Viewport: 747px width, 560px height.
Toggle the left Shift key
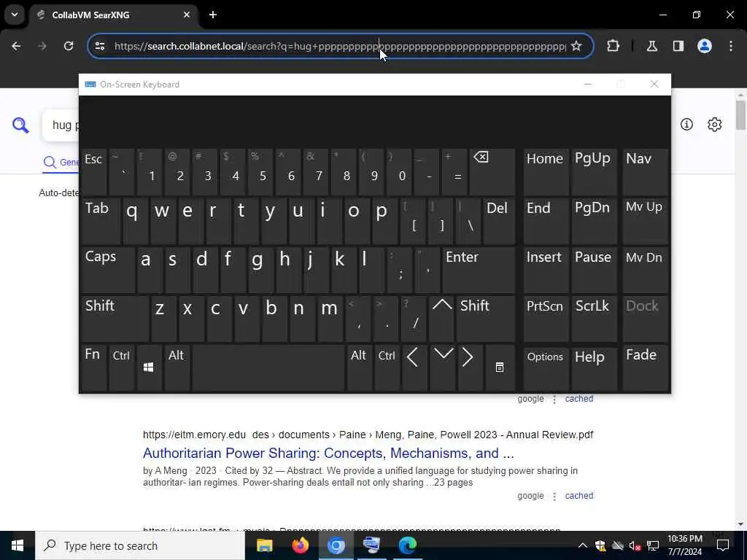115,318
